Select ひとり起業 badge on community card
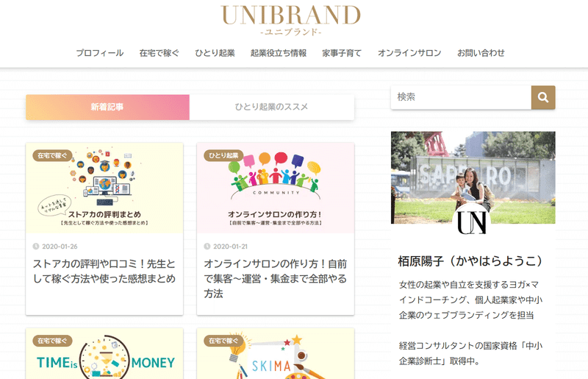This screenshot has width=588, height=379. pos(223,155)
